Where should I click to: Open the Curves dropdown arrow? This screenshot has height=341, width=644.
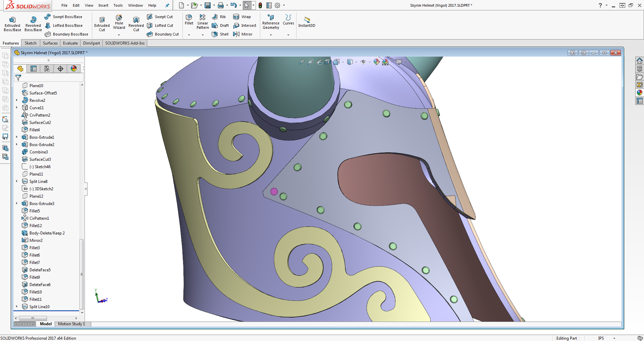click(x=288, y=35)
